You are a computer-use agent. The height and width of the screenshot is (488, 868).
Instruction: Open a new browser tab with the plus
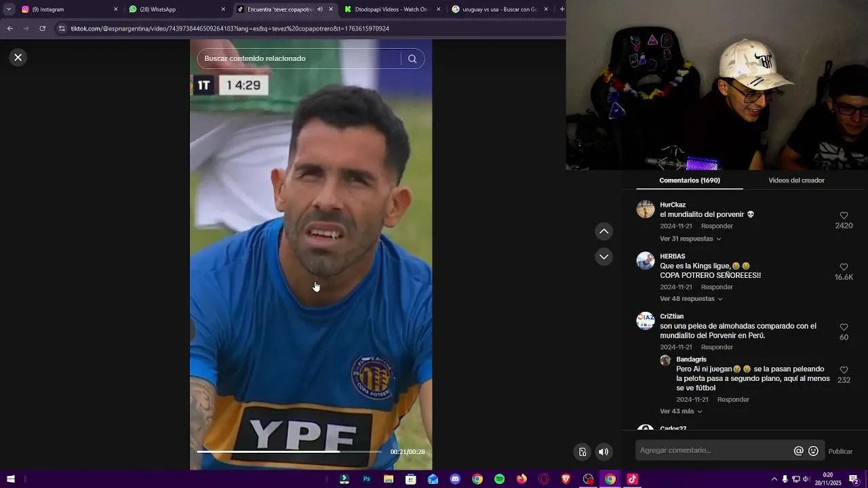coord(561,9)
